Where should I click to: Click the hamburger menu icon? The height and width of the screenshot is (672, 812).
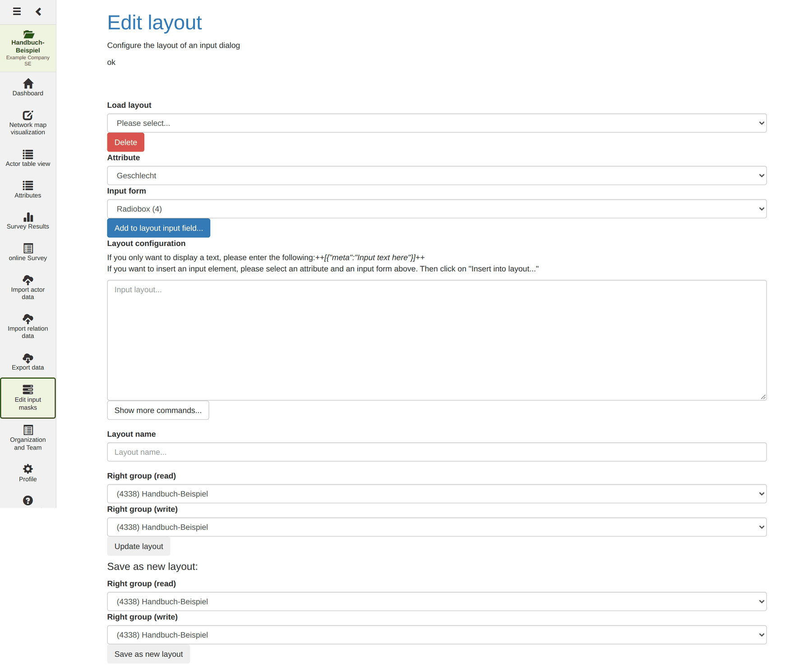tap(17, 11)
